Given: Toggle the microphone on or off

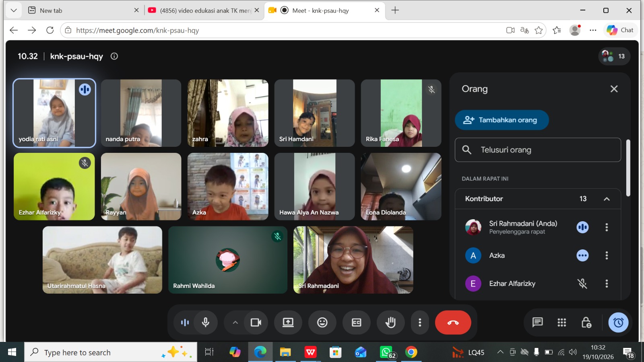Looking at the screenshot, I should tap(206, 322).
